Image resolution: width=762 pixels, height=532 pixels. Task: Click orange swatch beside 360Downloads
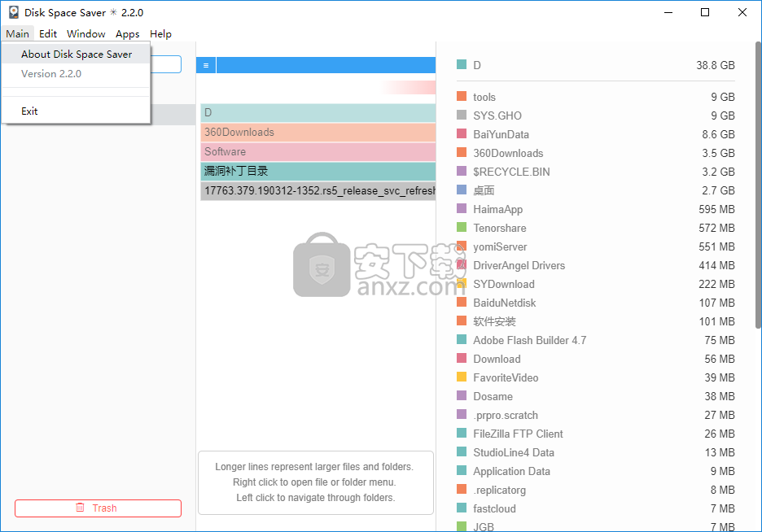pyautogui.click(x=462, y=152)
